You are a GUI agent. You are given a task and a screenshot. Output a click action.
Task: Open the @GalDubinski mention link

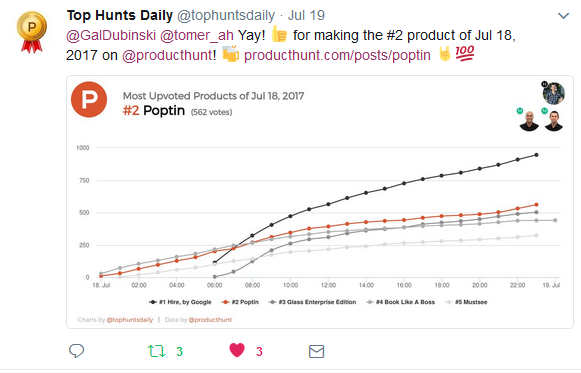(111, 36)
